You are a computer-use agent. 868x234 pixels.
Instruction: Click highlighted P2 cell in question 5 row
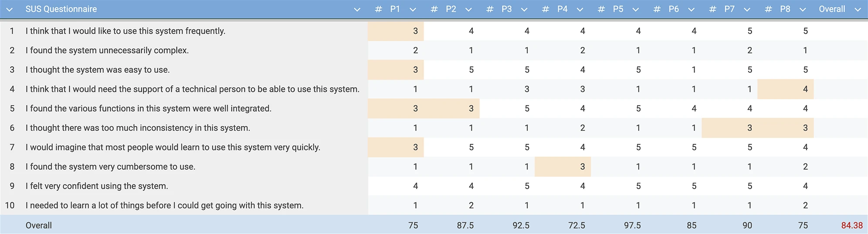(451, 108)
